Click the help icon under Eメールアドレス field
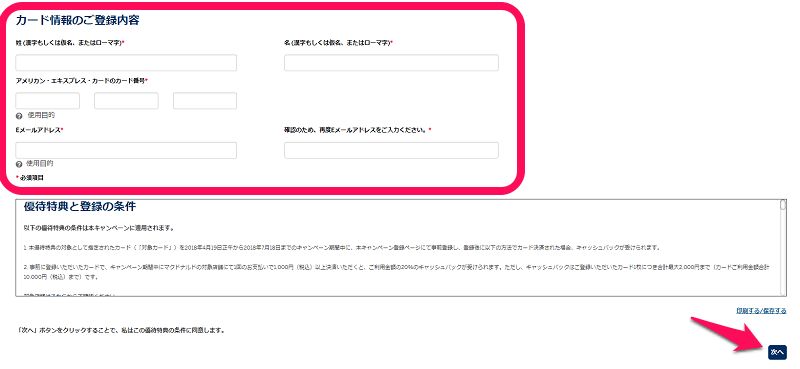The width and height of the screenshot is (800, 369). 19,164
